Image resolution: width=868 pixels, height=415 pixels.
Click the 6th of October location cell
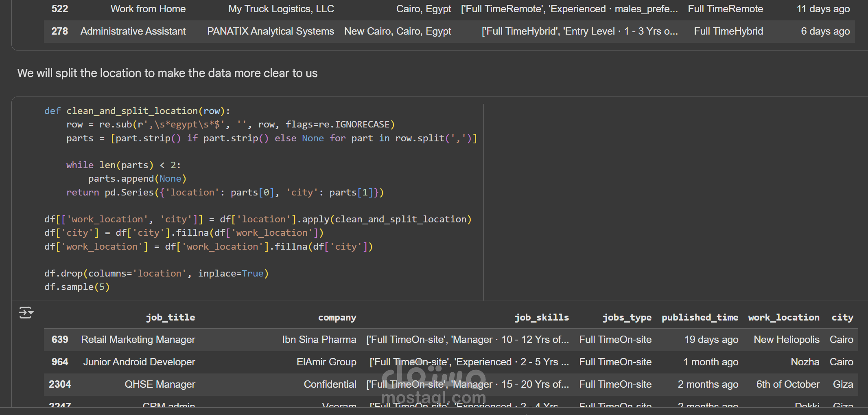pyautogui.click(x=787, y=384)
